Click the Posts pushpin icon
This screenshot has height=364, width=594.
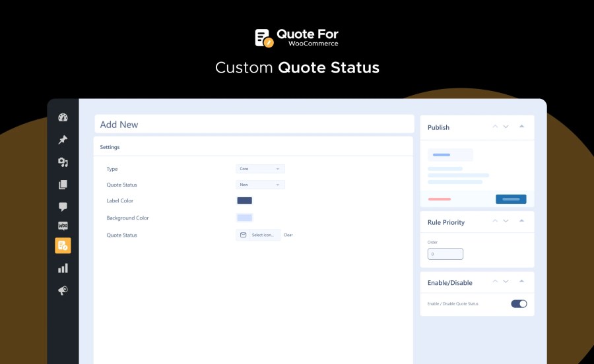[x=63, y=140]
